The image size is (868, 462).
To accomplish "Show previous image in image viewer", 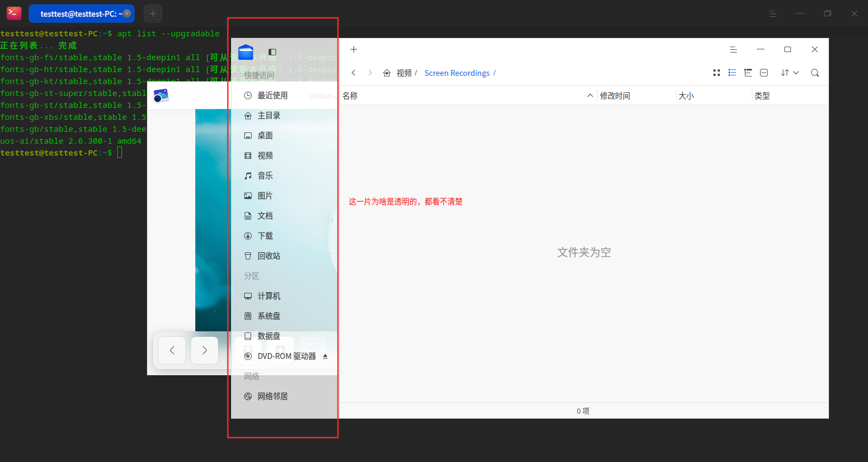I will [172, 350].
